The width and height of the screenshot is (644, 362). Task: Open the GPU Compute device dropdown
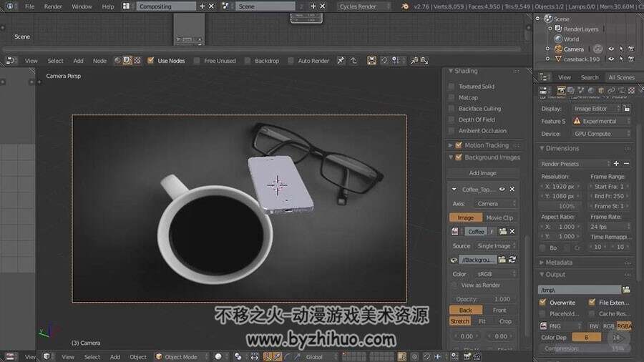point(601,134)
